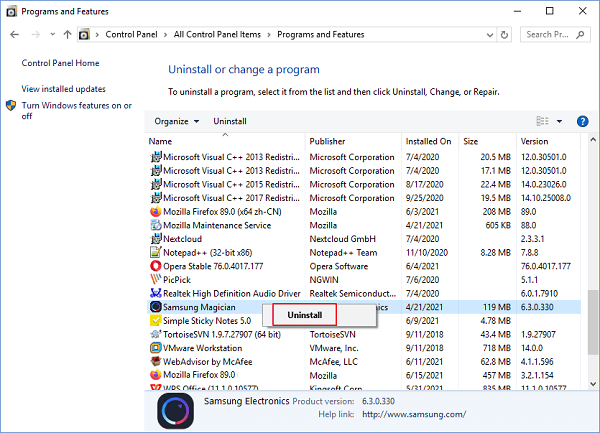Viewport: 600px width, 433px height.
Task: Open Turn Windows features on or off
Action: coord(76,110)
